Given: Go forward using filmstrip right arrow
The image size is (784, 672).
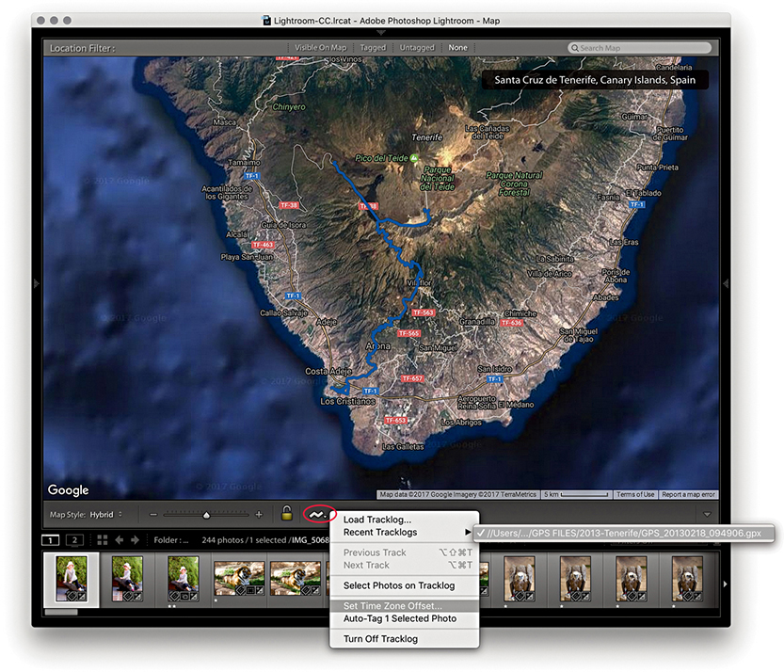Looking at the screenshot, I should click(136, 540).
